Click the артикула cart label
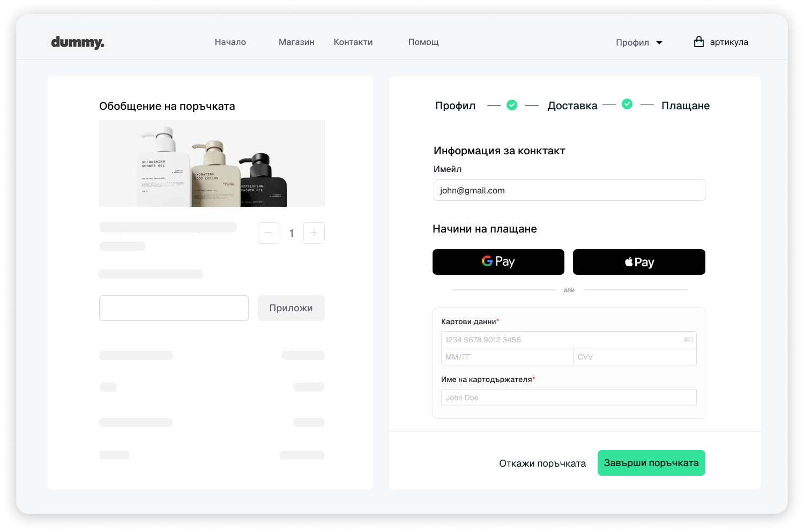804x532 pixels. [x=729, y=42]
